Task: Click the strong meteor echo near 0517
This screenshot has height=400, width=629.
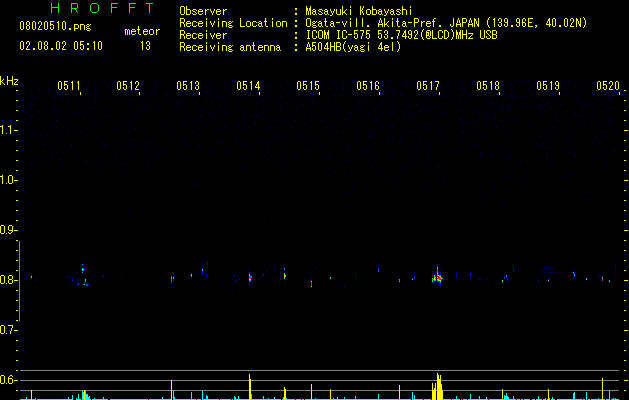Action: [x=438, y=277]
